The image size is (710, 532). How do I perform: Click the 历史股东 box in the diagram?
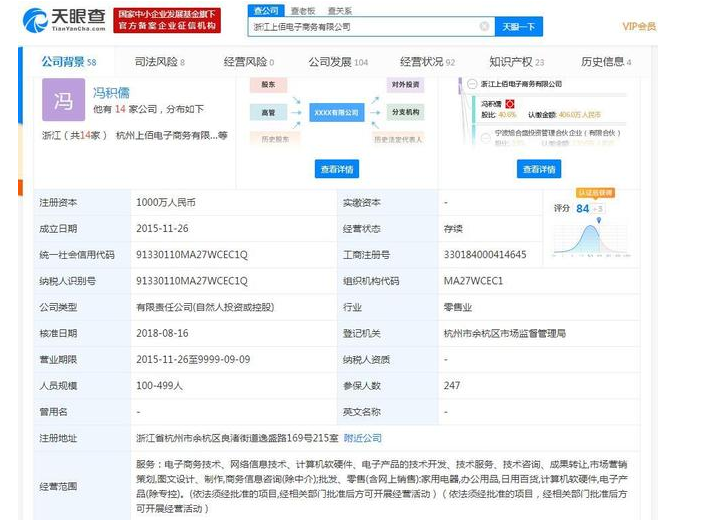(x=275, y=139)
